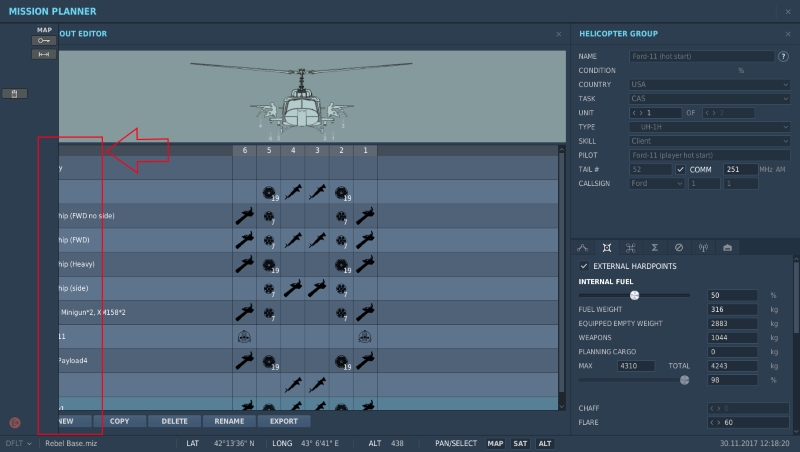Click the NAME field showing Ford-11 (hot start)
The width and height of the screenshot is (800, 452).
point(702,57)
